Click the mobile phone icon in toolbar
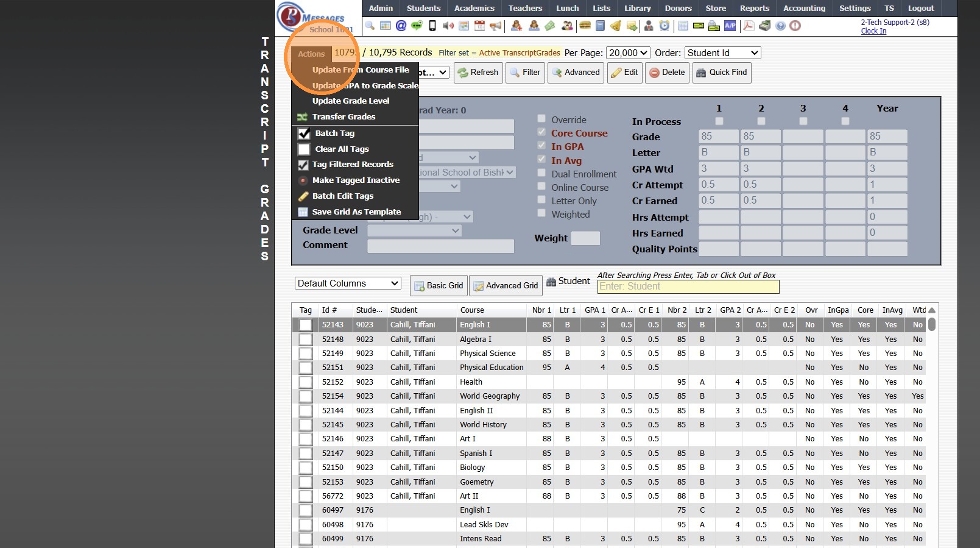 click(x=432, y=26)
